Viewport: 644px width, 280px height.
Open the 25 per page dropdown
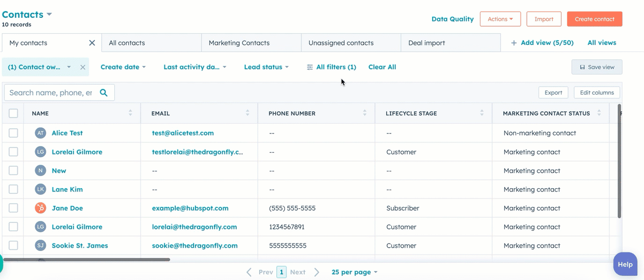coord(354,272)
